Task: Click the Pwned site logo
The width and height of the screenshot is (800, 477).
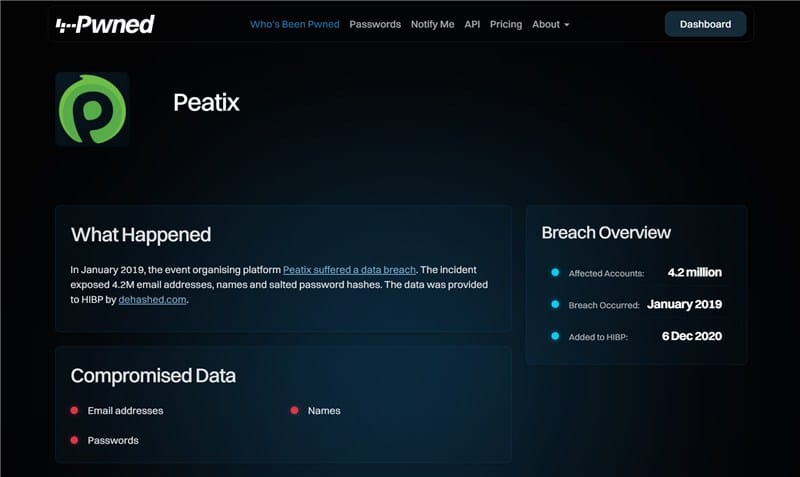Action: (105, 24)
